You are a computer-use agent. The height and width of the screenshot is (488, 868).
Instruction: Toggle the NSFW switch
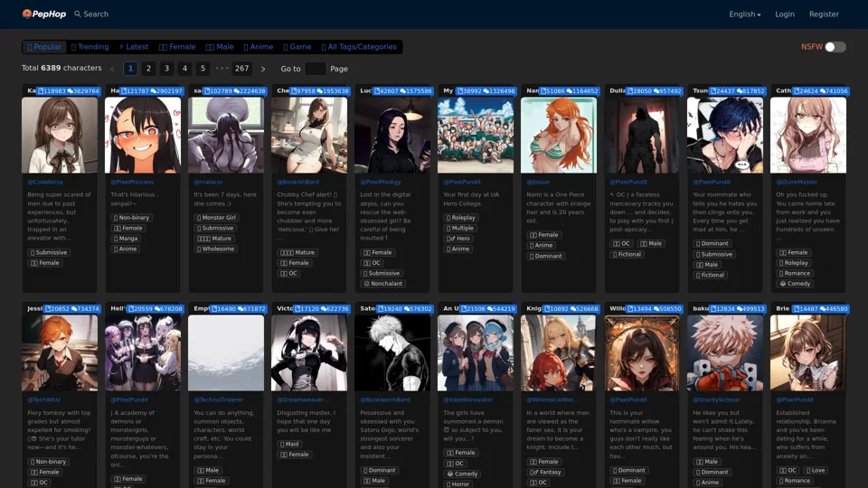click(835, 47)
